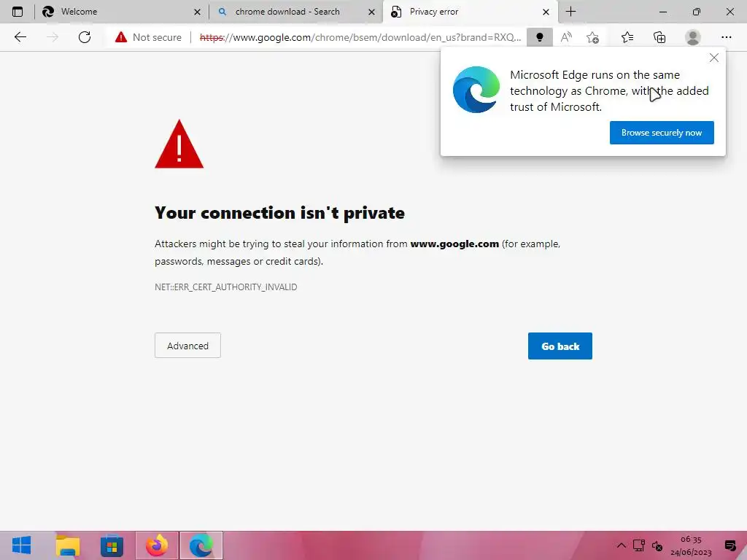Open Microsoft Store from taskbar
747x560 pixels.
pyautogui.click(x=112, y=545)
